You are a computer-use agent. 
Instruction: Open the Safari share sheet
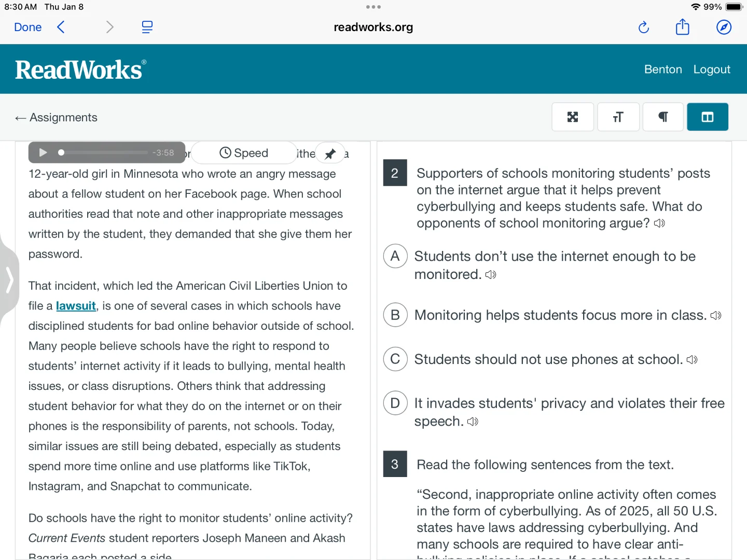[x=683, y=27]
